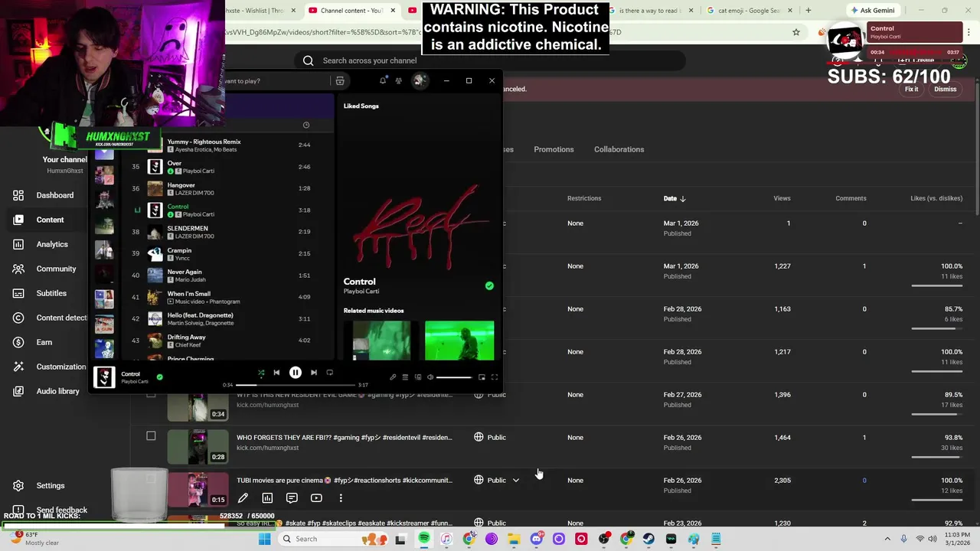Pause the playing song Control

click(295, 373)
